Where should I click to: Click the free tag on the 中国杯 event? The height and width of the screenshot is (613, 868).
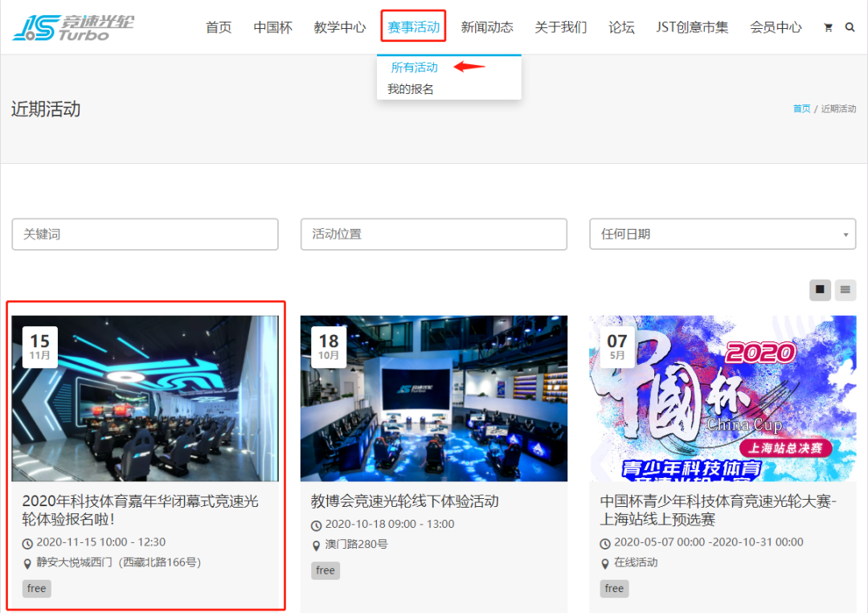(x=615, y=589)
